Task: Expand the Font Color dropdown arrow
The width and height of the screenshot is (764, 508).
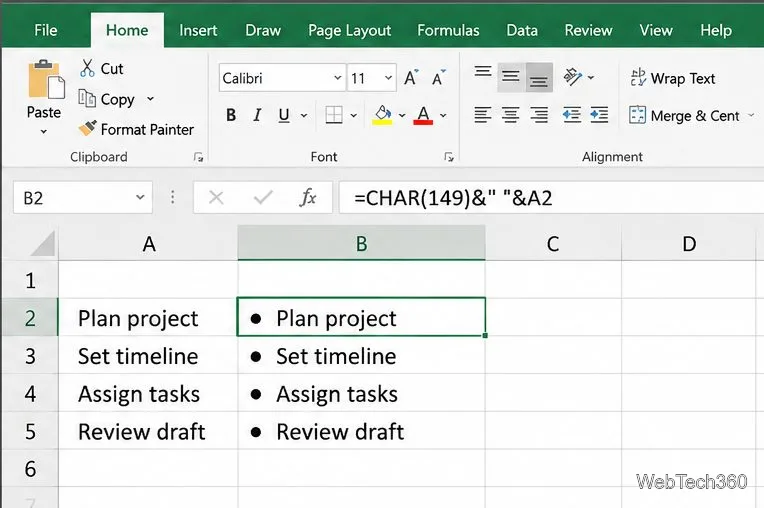Action: [x=443, y=115]
